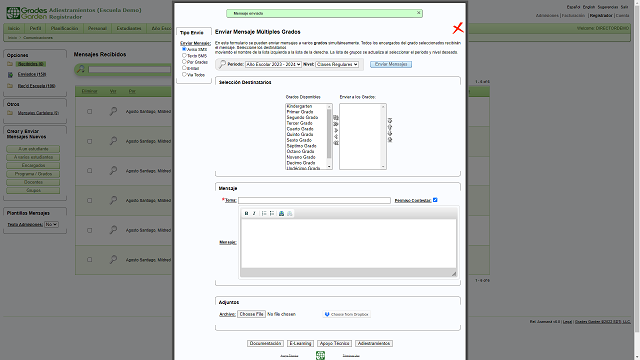640x360 pixels.
Task: Select the Por Grados radio option
Action: (x=184, y=62)
